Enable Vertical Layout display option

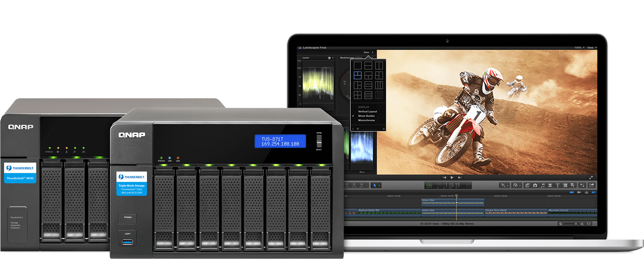click(x=368, y=112)
